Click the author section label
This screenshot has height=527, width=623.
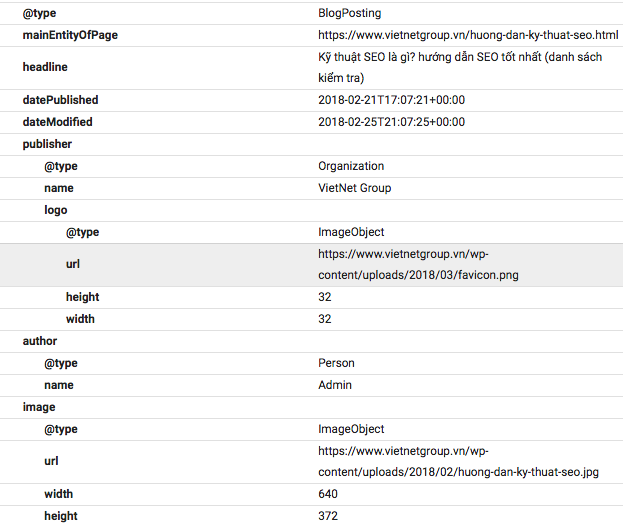point(40,341)
